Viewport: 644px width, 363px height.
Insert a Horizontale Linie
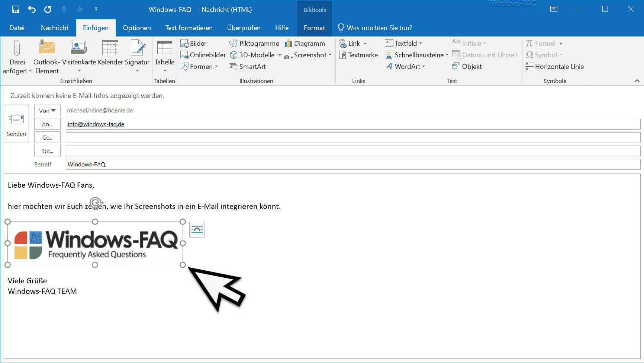pos(554,67)
